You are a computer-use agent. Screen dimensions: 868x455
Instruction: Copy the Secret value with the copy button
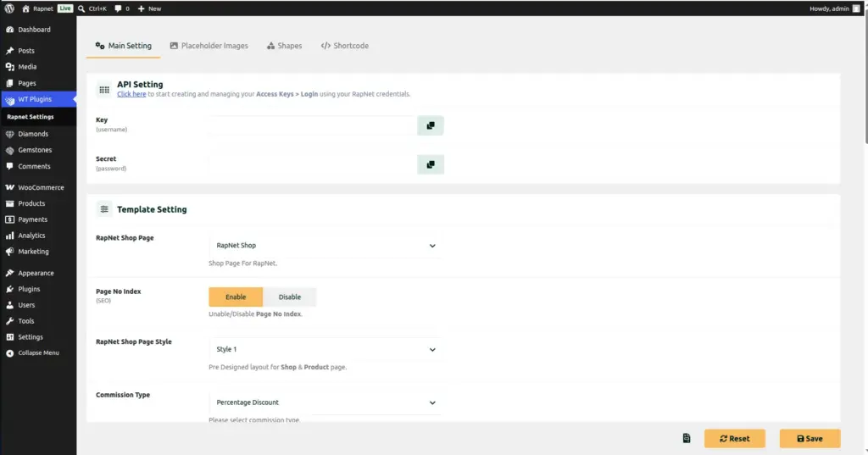coord(431,164)
